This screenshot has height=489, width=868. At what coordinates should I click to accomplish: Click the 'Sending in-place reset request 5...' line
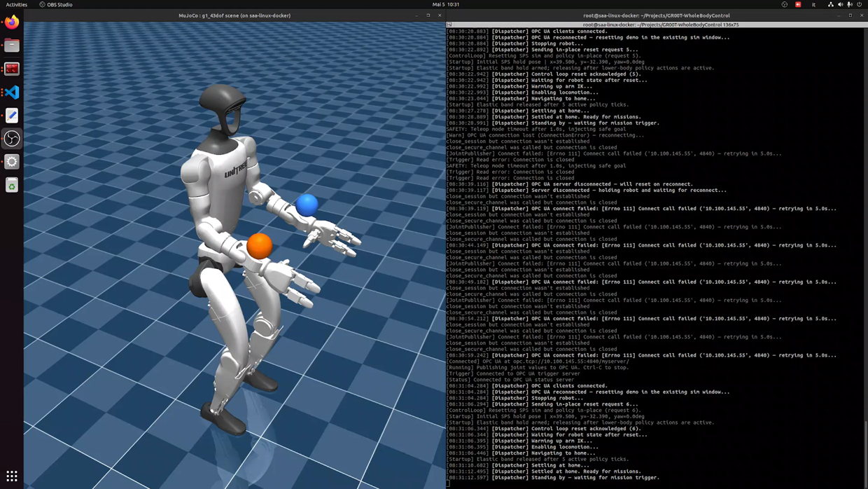(x=542, y=50)
